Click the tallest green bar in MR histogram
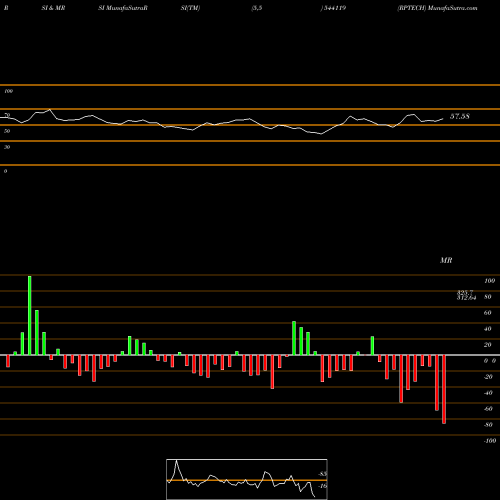The width and height of the screenshot is (500, 500). (30, 315)
